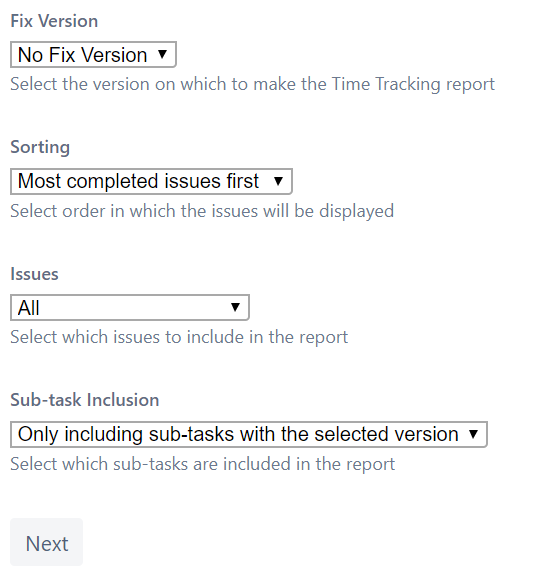Viewport: 554px width, 577px height.
Task: Click the arrow beside Most completed issues first
Action: coord(278,181)
